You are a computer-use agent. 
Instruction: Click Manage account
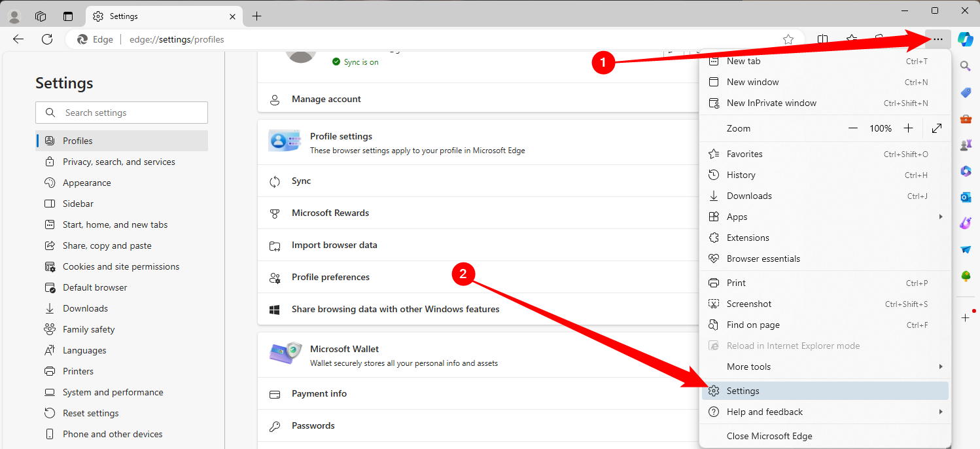click(x=326, y=98)
